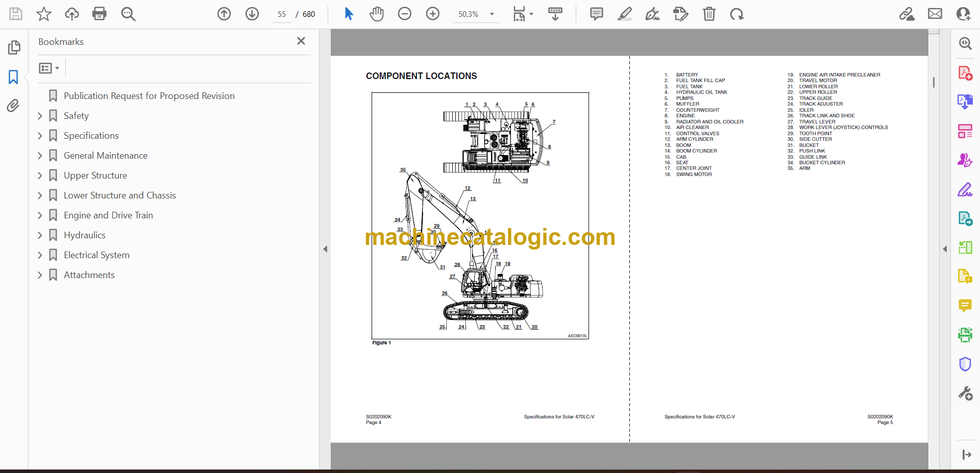Expand the Safety bookmark
980x473 pixels.
click(x=40, y=116)
